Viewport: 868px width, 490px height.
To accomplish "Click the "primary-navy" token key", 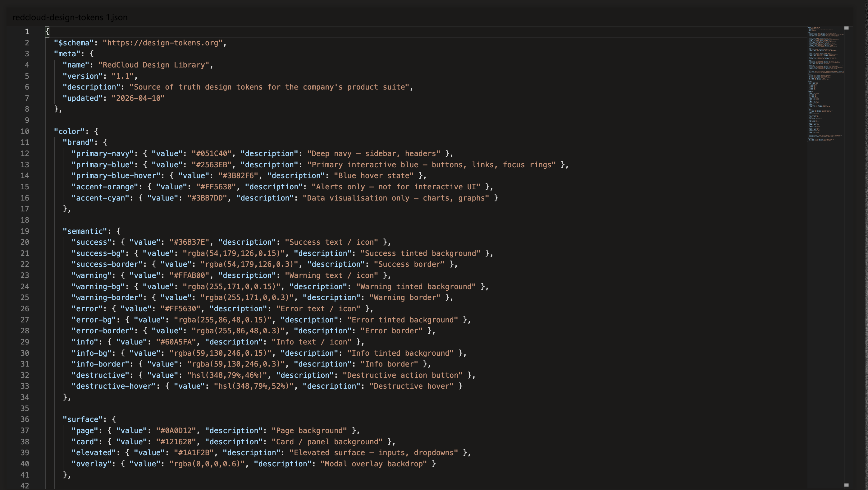I will [x=103, y=154].
